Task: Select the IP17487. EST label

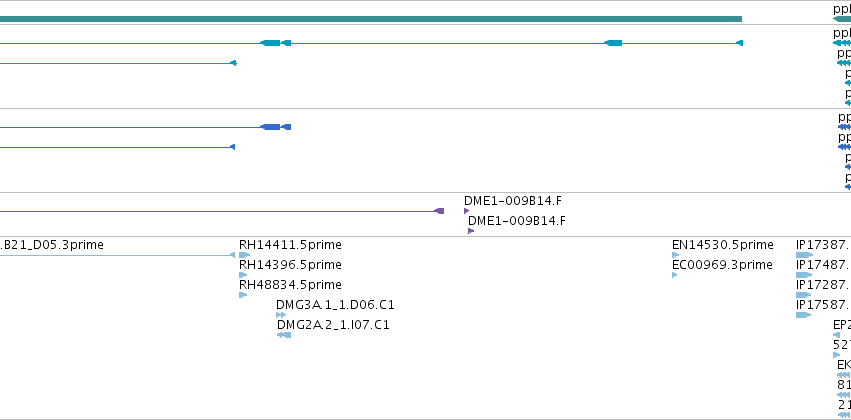Action: pos(822,265)
